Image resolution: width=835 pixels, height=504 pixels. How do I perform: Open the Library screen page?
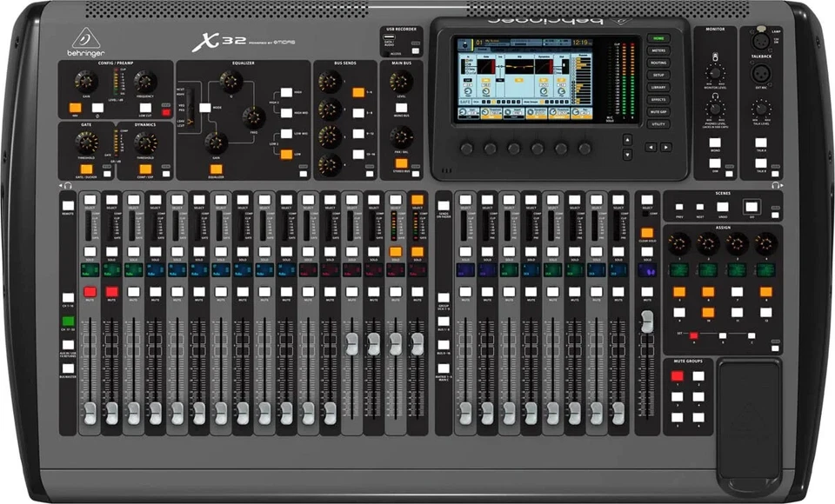pos(658,87)
